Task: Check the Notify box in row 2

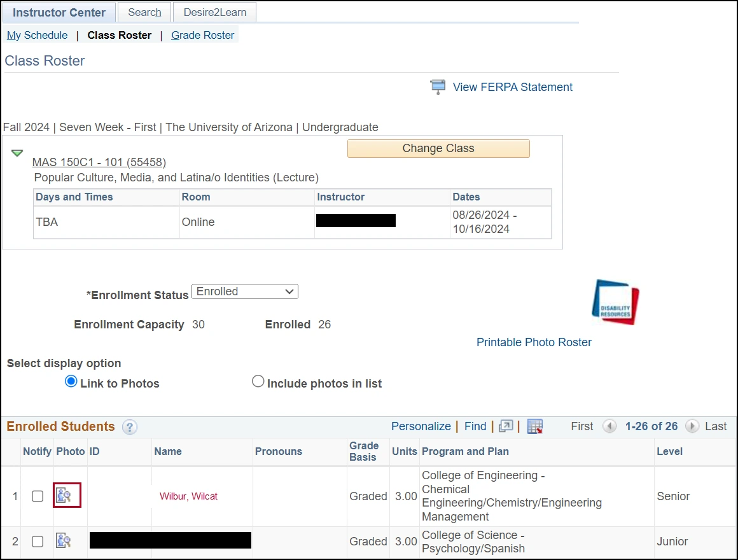Action: click(38, 541)
